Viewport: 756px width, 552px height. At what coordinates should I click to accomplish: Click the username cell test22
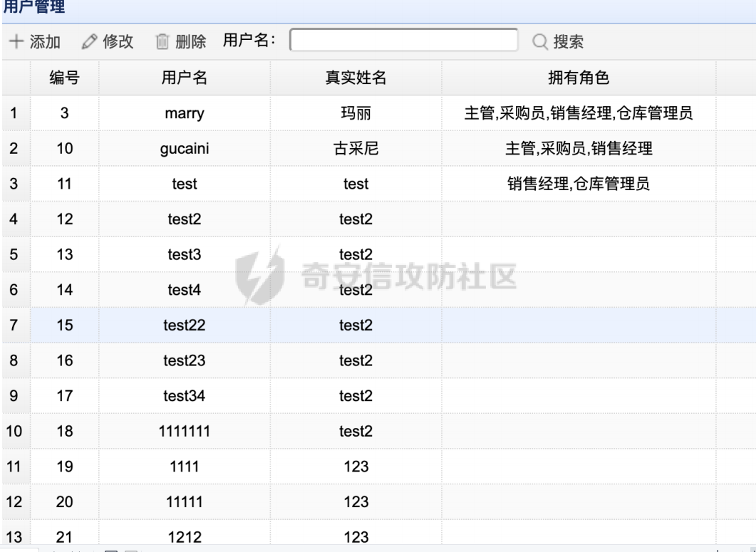pos(185,325)
